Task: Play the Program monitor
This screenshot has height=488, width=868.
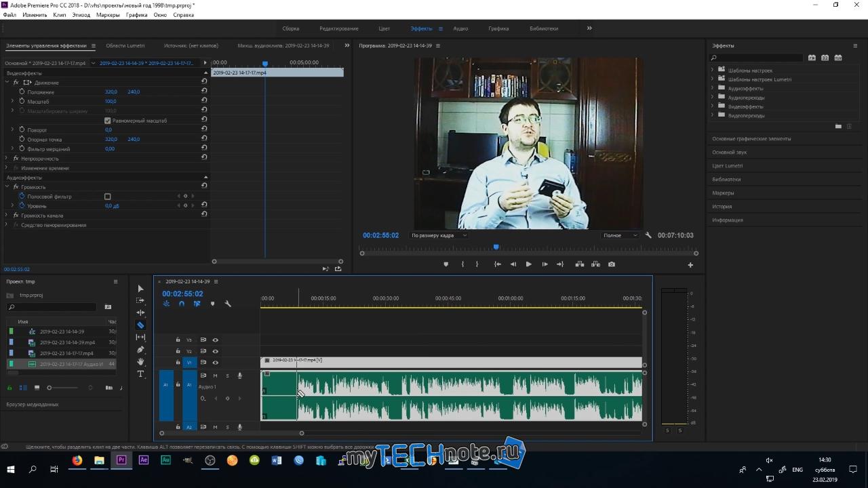Action: [x=528, y=264]
